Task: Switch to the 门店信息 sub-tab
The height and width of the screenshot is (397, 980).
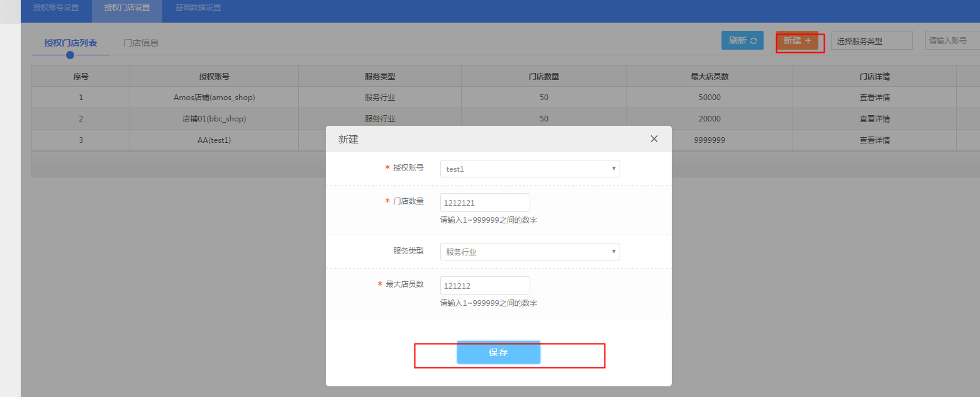Action: 142,43
